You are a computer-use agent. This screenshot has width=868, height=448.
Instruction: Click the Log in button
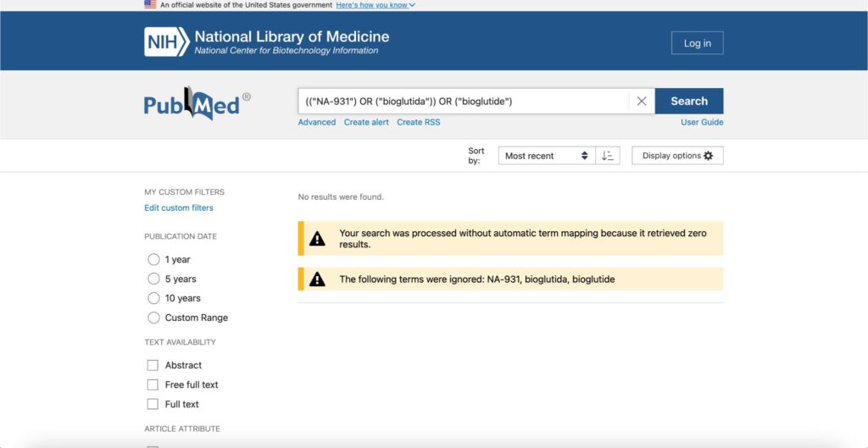[698, 43]
